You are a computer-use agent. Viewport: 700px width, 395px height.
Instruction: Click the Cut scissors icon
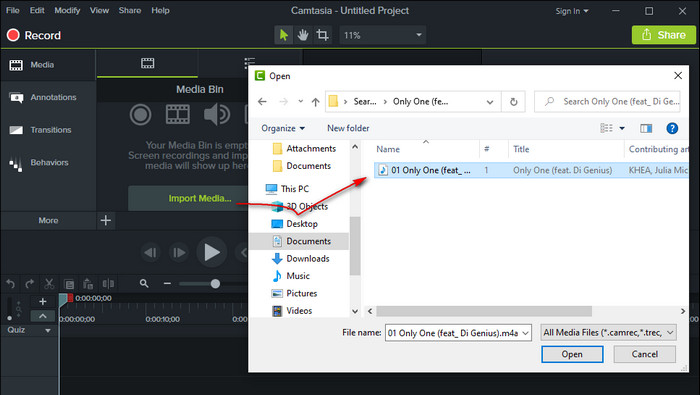tap(49, 283)
